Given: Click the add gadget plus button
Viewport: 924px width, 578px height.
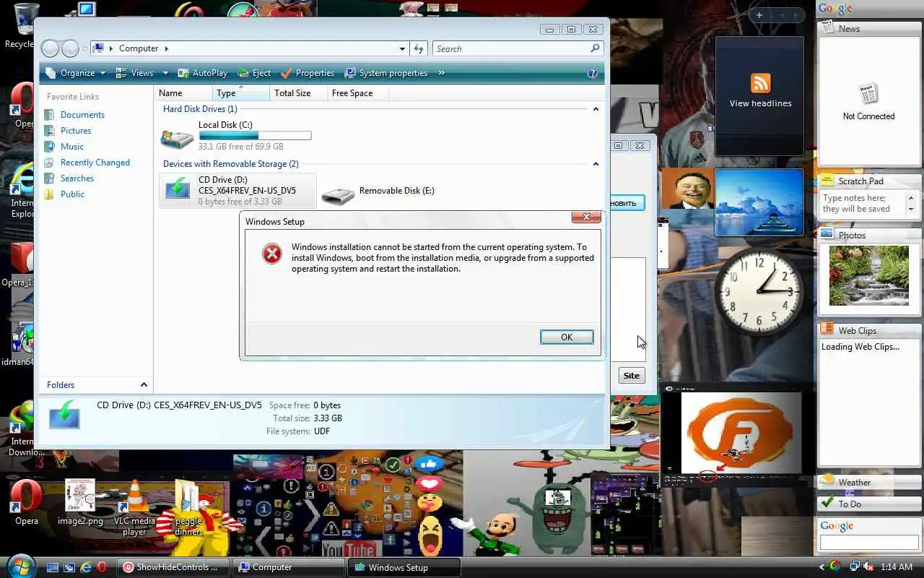Looking at the screenshot, I should (759, 15).
